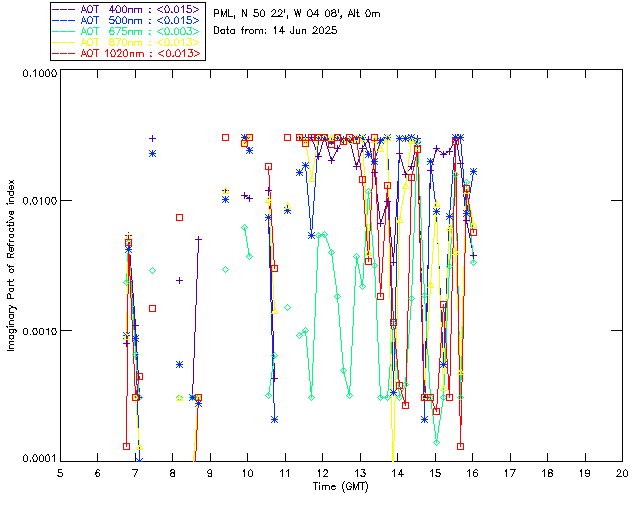Viewport: 640px width, 512px height.
Task: Click the AOT 675nm legend entry
Action: click(126, 31)
